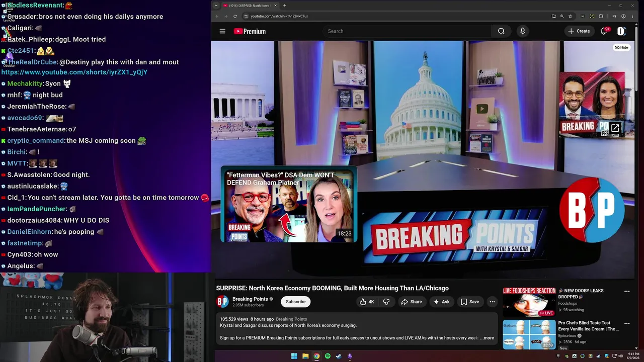Click chat username 'cryptic_command'
Image resolution: width=644 pixels, height=362 pixels.
pos(36,141)
